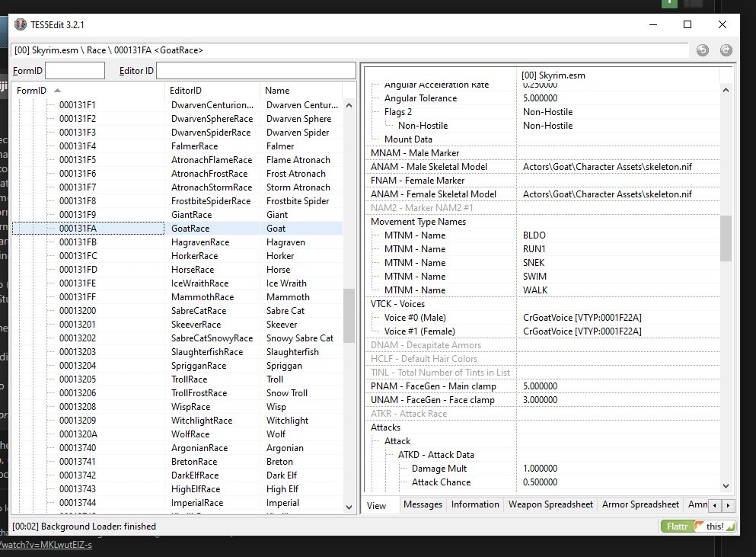
Task: Click the record path address bar
Action: [x=349, y=50]
